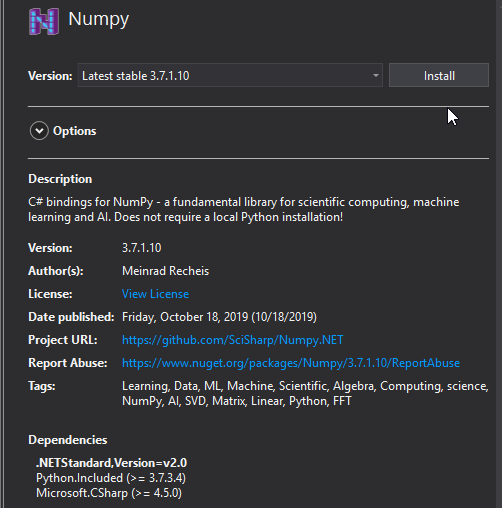502x508 pixels.
Task: Click the date published value October 18, 2019
Action: (219, 317)
